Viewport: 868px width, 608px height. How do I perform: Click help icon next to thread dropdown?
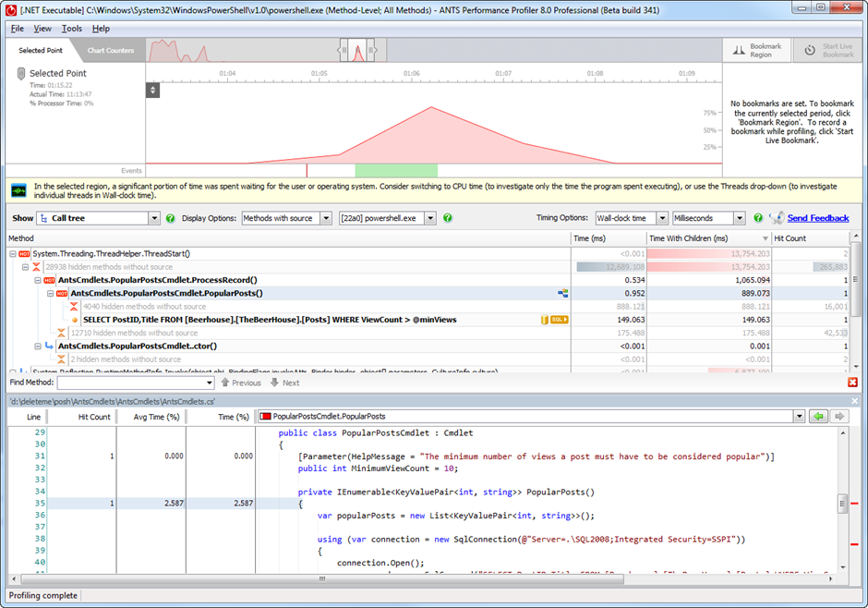(x=447, y=218)
